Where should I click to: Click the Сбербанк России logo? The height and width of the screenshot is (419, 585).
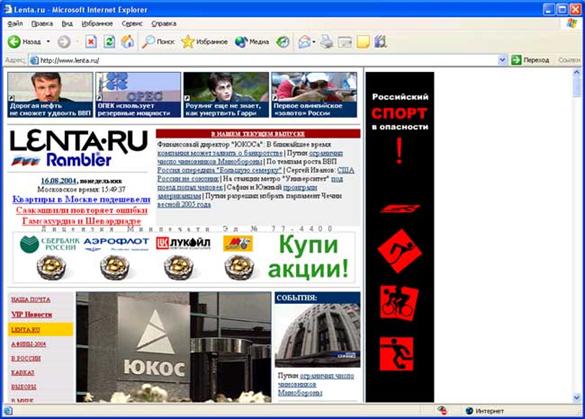click(50, 244)
